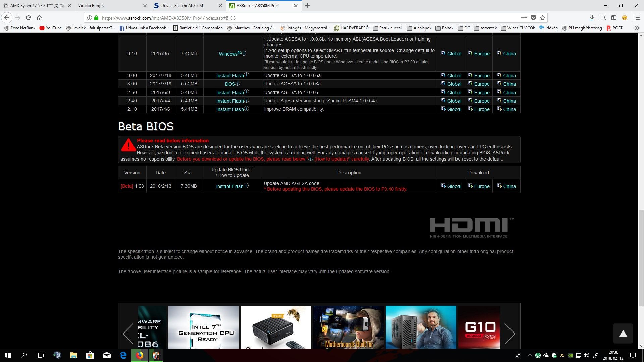Open Boltok bookmarks folder
The image size is (644, 362).
click(444, 28)
